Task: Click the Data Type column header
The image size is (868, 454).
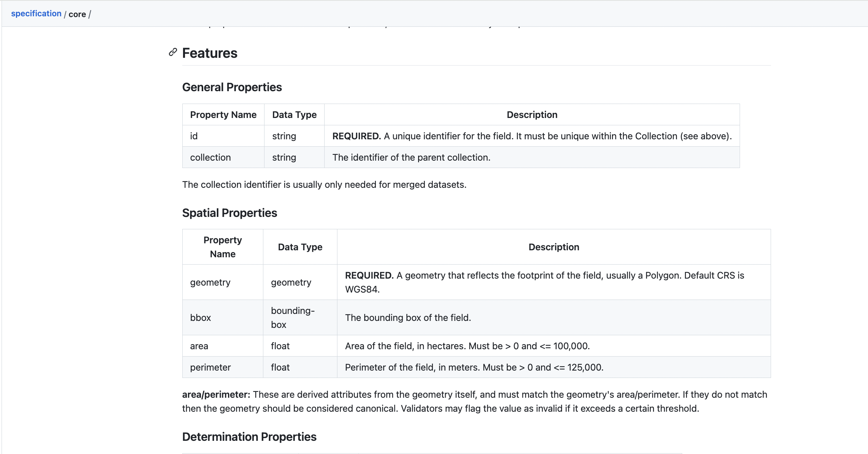Action: [x=294, y=114]
